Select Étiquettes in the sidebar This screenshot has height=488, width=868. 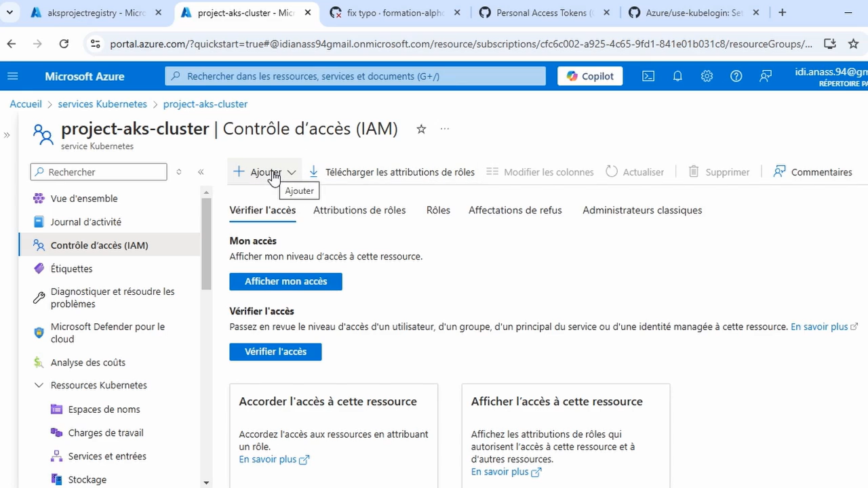71,268
